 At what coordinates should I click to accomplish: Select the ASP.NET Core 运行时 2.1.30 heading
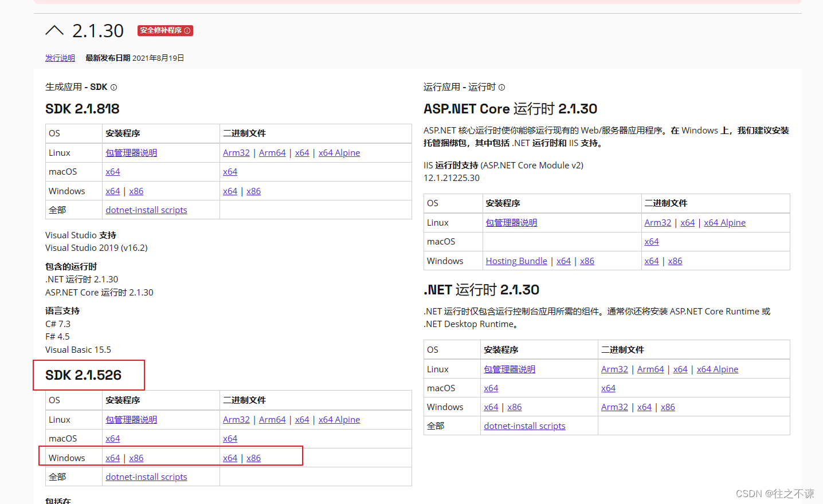(x=510, y=109)
